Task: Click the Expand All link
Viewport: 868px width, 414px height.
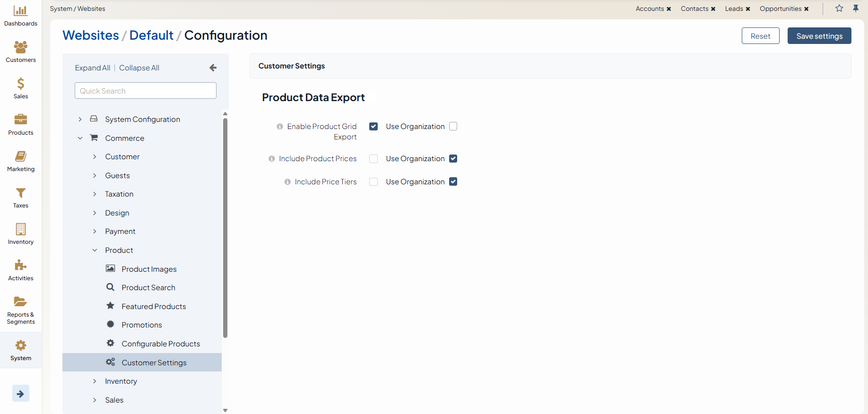Action: tap(92, 68)
